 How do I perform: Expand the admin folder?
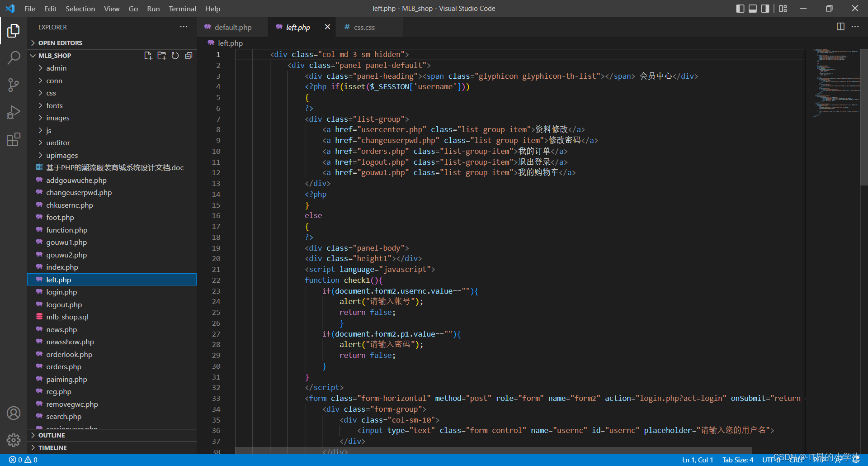(112, 68)
